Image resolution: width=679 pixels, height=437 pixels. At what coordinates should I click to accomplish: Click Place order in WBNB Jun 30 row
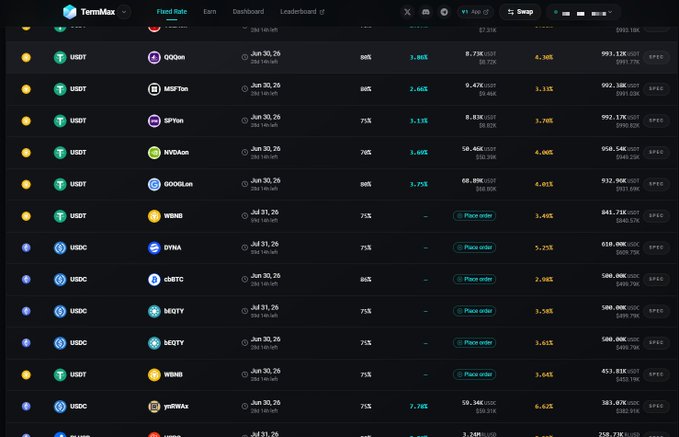tap(474, 374)
